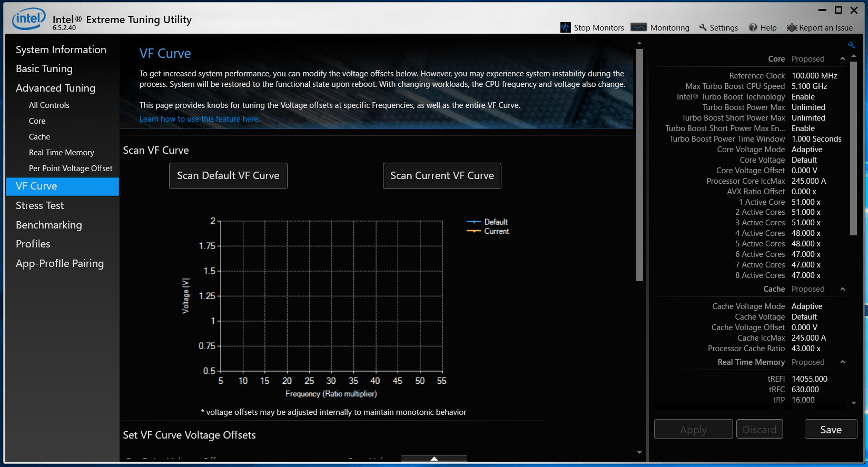Viewport: 868px width, 467px height.
Task: Click the Apply button
Action: point(693,430)
